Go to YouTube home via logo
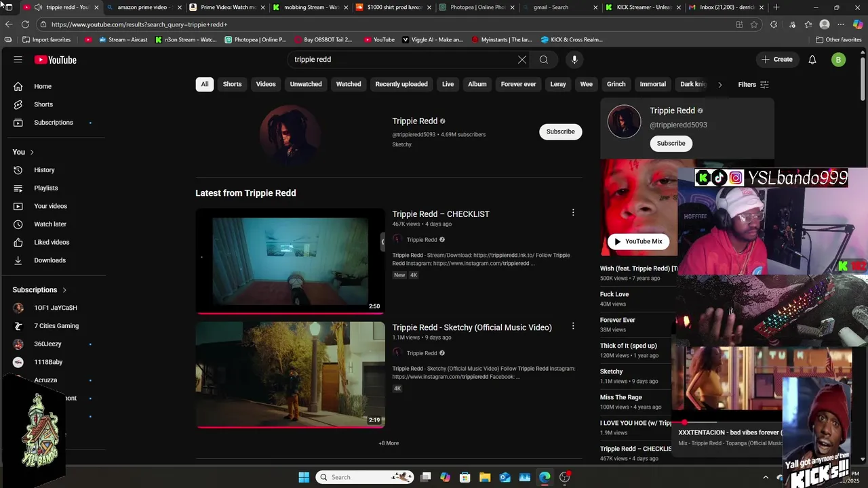 tap(56, 60)
